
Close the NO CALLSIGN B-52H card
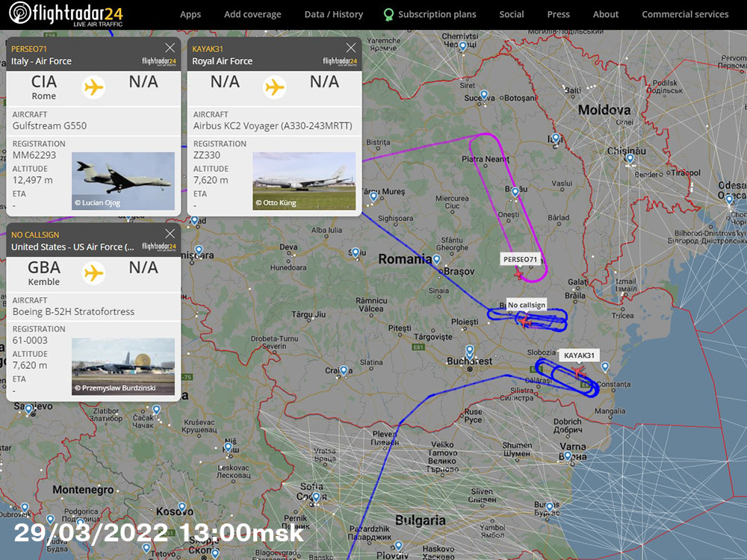(170, 233)
